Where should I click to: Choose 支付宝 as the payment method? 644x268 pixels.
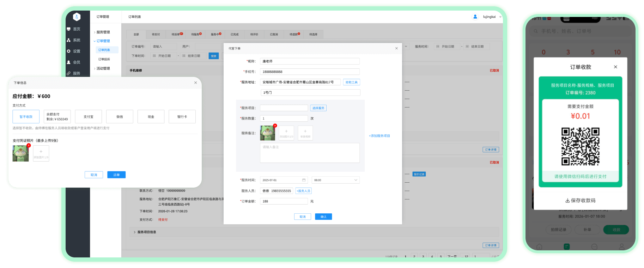88,117
